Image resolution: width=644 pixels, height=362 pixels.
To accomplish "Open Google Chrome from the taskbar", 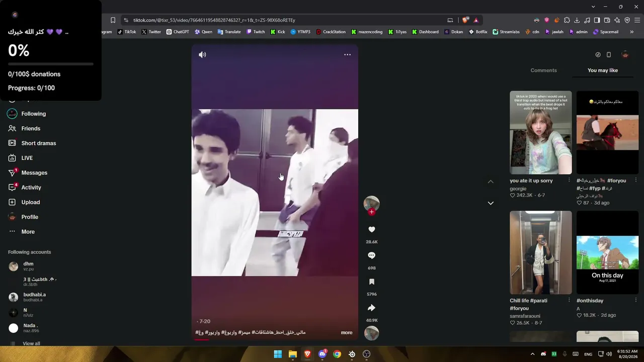I will pos(337,354).
